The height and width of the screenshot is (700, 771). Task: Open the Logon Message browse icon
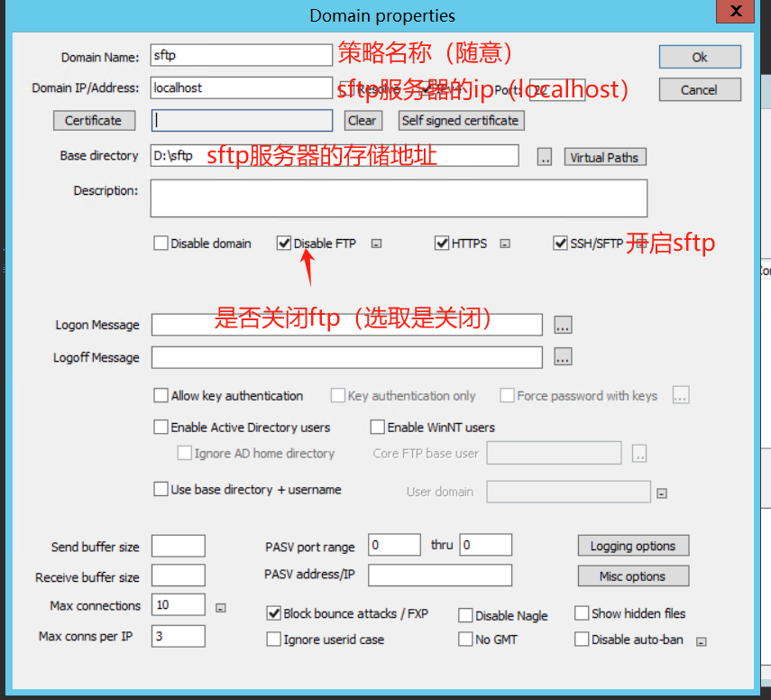tap(563, 325)
